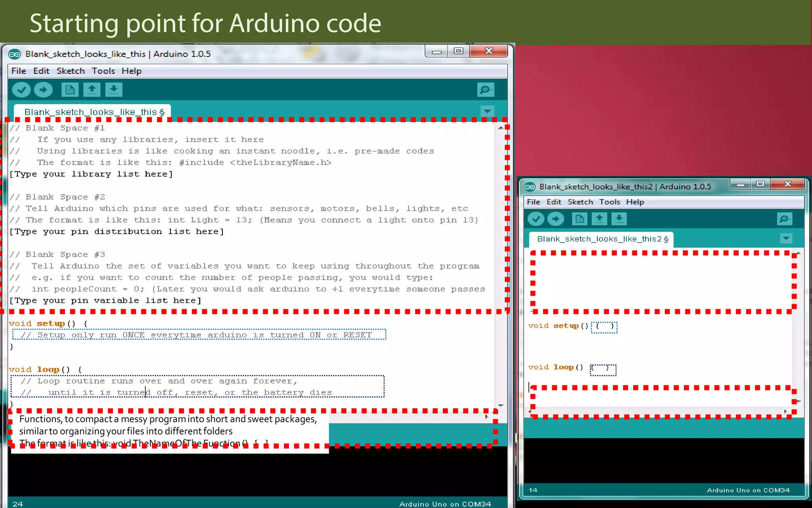Expand tab dropdown arrow in right window
Screen dimensions: 812x508
click(786, 239)
